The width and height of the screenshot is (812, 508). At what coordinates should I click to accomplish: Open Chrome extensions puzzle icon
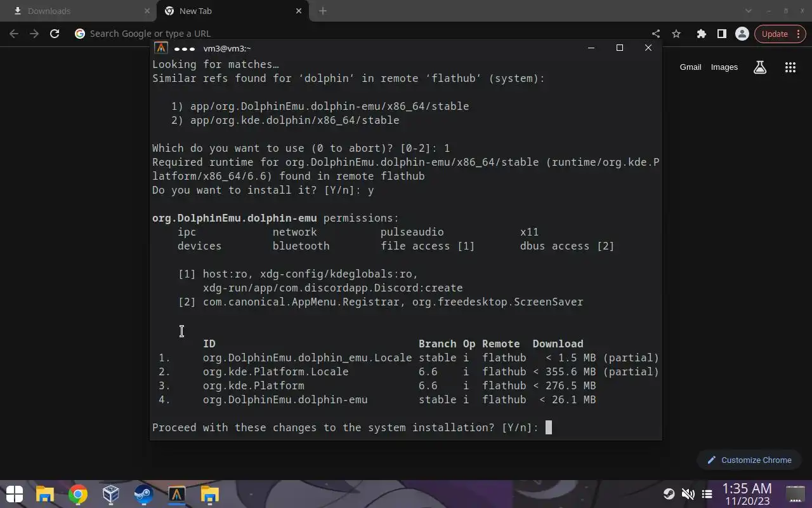click(x=701, y=34)
